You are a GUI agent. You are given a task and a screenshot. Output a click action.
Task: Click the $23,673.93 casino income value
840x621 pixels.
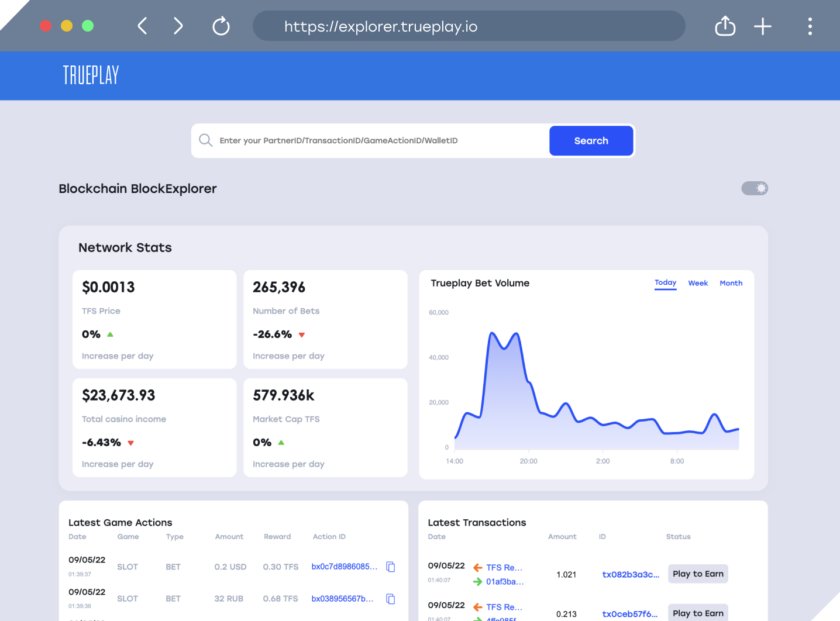pos(119,396)
